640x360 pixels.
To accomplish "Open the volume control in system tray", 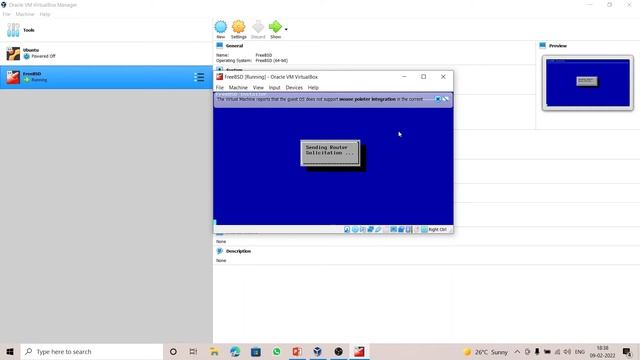I will [x=567, y=351].
